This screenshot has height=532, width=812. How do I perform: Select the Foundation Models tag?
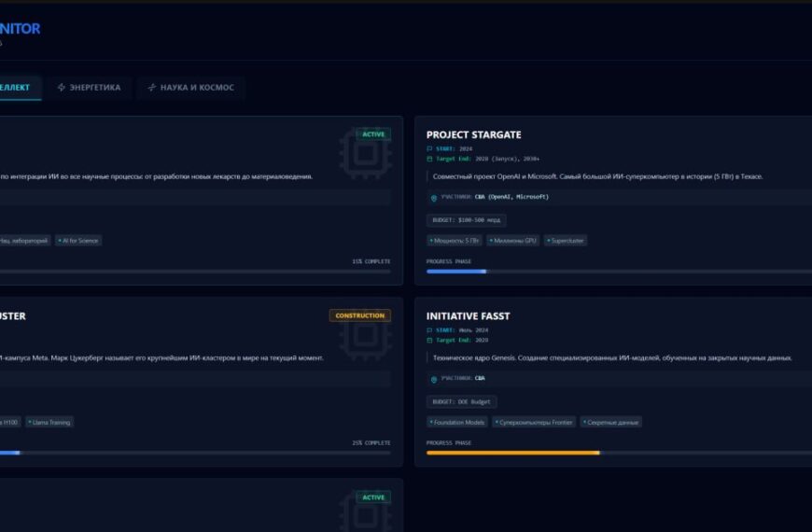pos(457,422)
